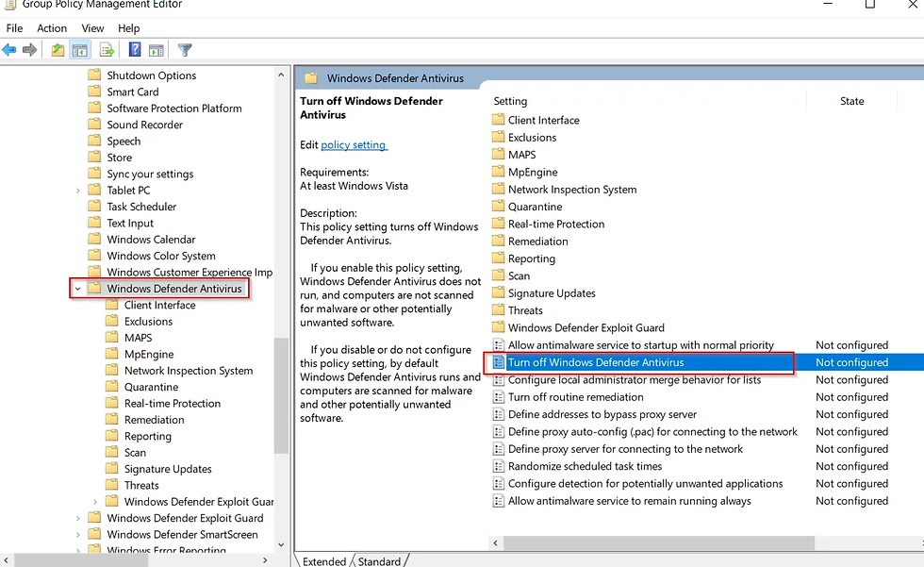Image resolution: width=924 pixels, height=567 pixels.
Task: Click the Store folder icon in tree
Action: 94,157
